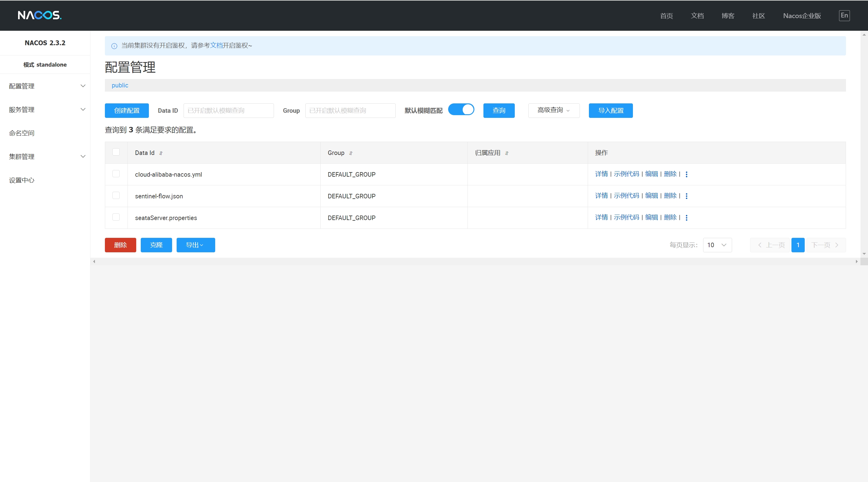The width and height of the screenshot is (868, 482).
Task: Check the sentinel-flow.json row checkbox
Action: pos(116,196)
